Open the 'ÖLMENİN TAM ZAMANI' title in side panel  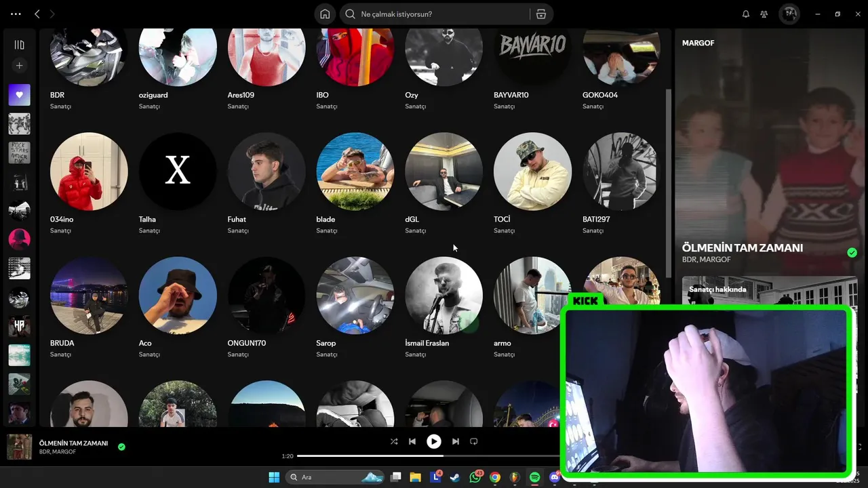pyautogui.click(x=743, y=248)
